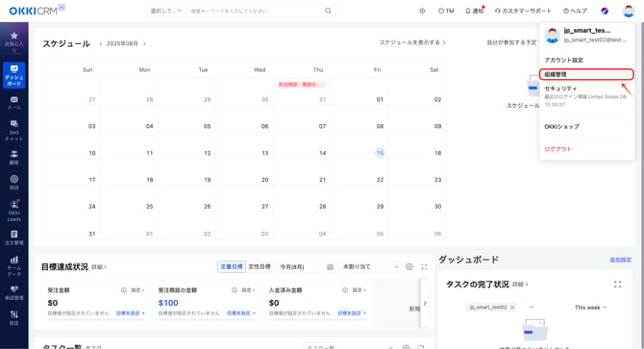The width and height of the screenshot is (644, 349).
Task: Go to 顧客 in the sidebar
Action: coord(14,158)
